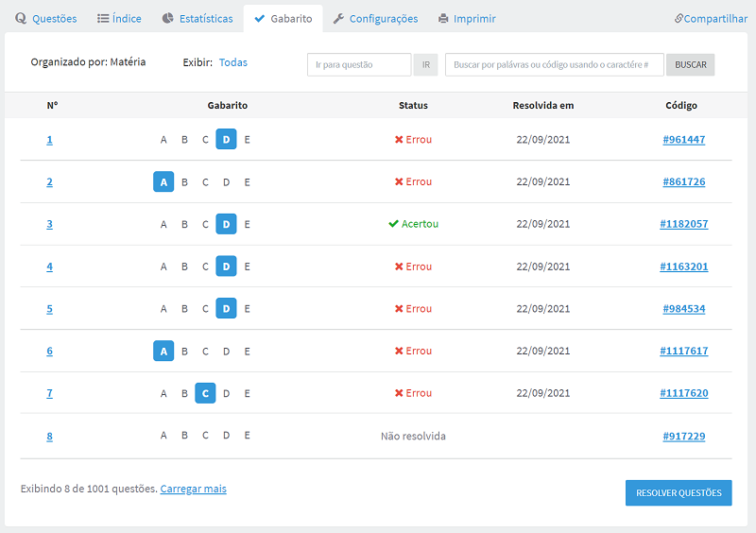Click the Todas filter link
Screen dimensions: 756x533
click(232, 62)
